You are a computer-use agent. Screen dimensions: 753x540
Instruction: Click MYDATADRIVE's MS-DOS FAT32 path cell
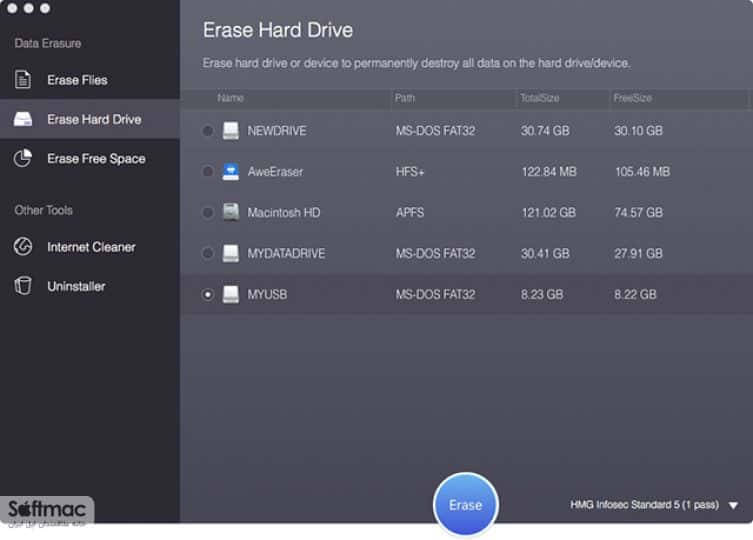436,253
